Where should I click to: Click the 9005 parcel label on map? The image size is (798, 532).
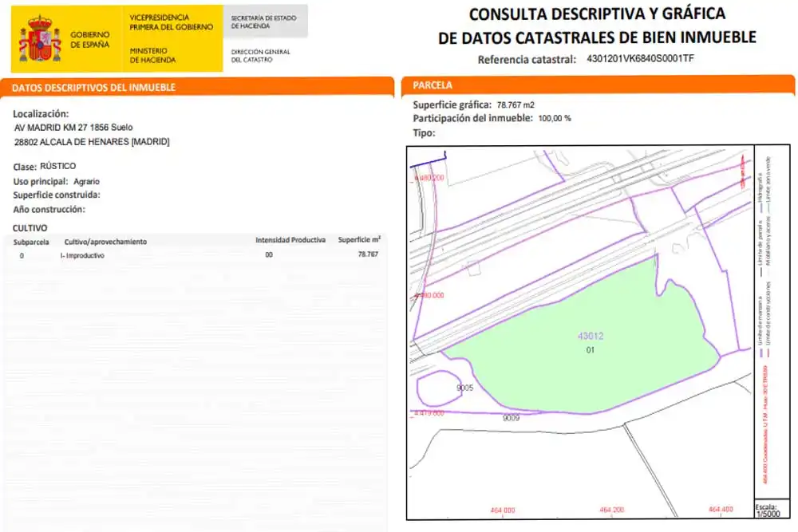(x=464, y=388)
